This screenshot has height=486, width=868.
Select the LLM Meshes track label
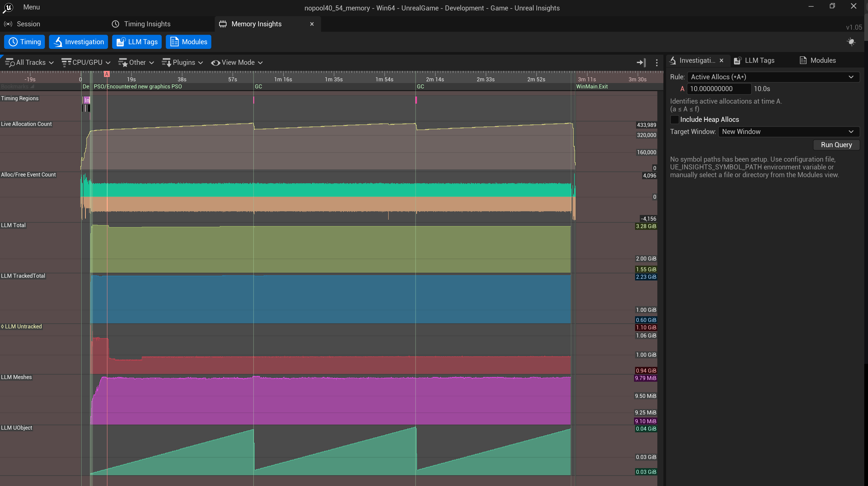coord(16,377)
